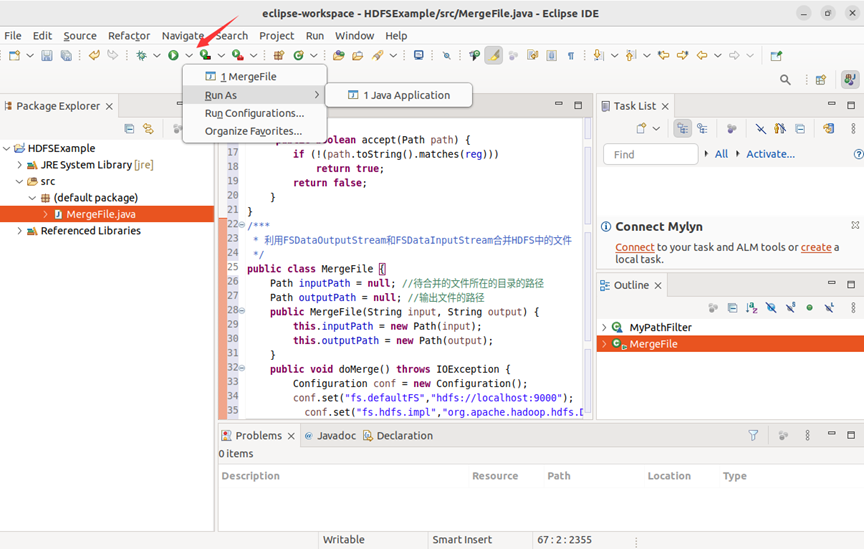Image resolution: width=864 pixels, height=549 pixels.
Task: Click the Pin Editor icon
Action: click(x=776, y=55)
